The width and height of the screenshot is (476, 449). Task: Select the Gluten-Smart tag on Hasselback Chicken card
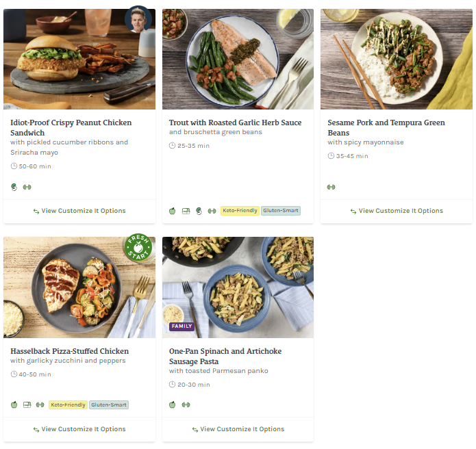tap(109, 405)
